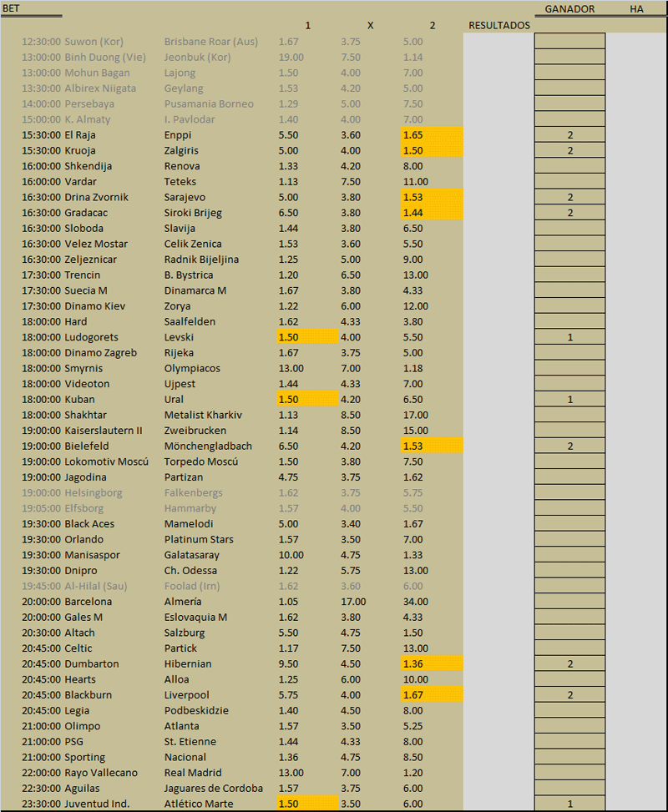
Task: Click highlighted 1.50 odds for Kuban
Action: (x=308, y=399)
